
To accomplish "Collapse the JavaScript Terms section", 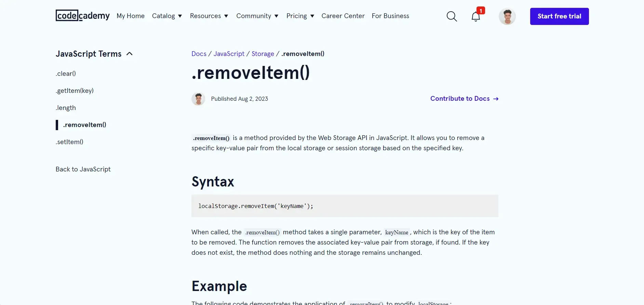I will tap(129, 54).
